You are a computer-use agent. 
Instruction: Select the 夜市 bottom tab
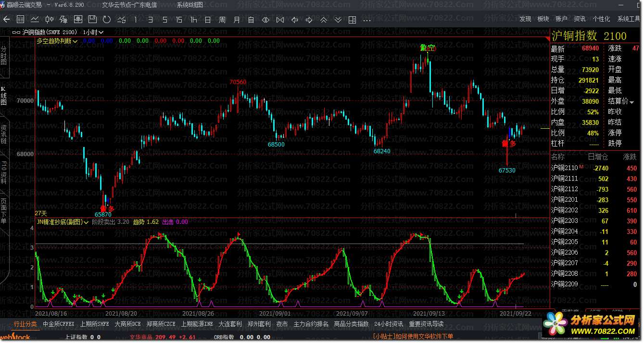tap(282, 324)
